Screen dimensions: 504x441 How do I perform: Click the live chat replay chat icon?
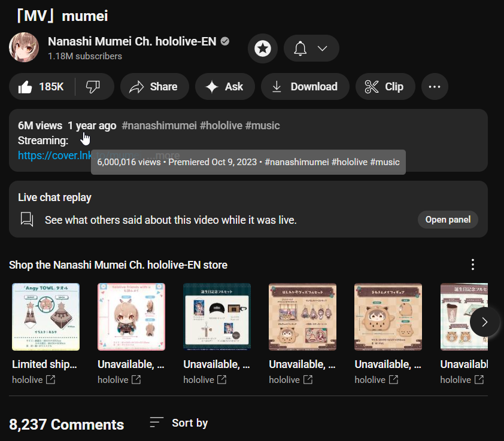[27, 220]
